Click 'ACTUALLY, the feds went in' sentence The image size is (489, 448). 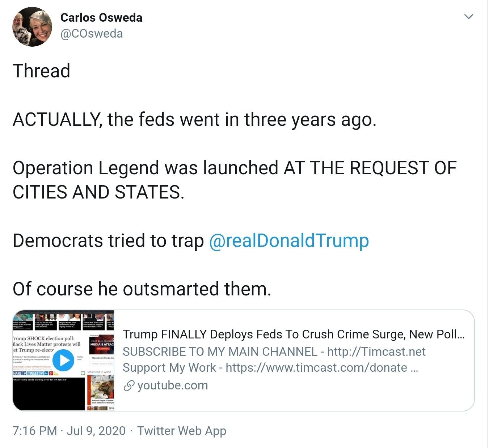[x=194, y=120]
